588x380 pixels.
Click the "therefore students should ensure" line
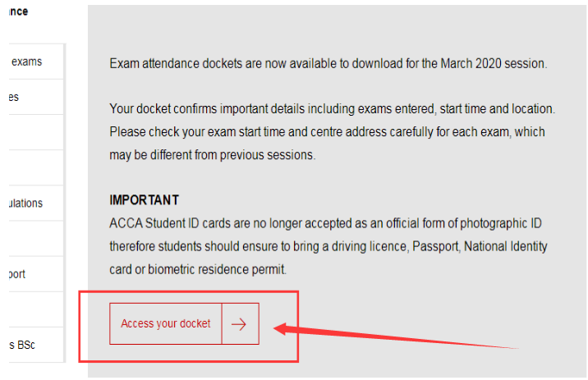(x=328, y=246)
